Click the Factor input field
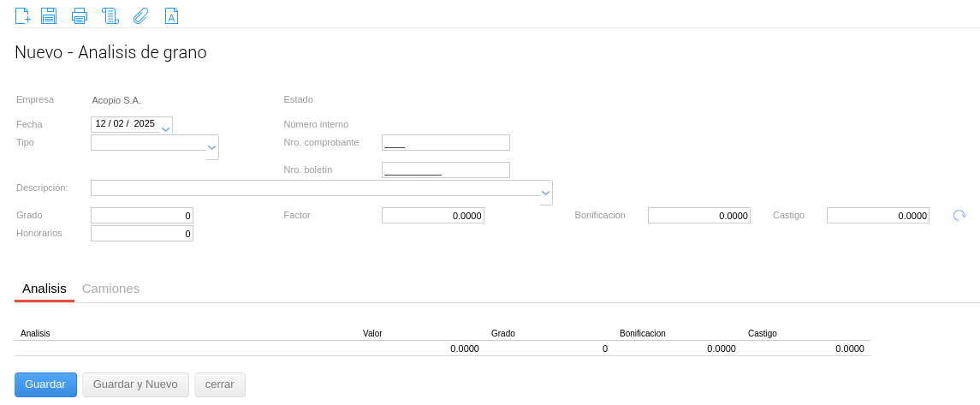Image resolution: width=980 pixels, height=405 pixels. [433, 216]
